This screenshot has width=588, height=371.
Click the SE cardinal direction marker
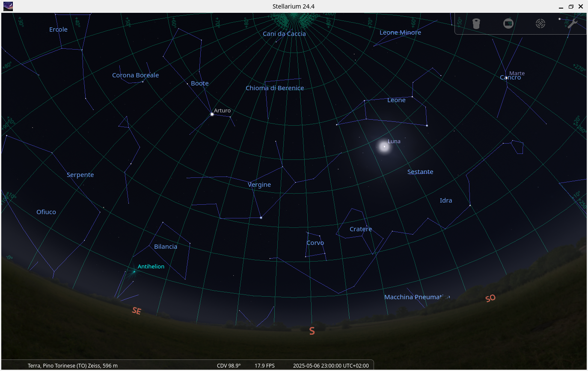point(136,311)
